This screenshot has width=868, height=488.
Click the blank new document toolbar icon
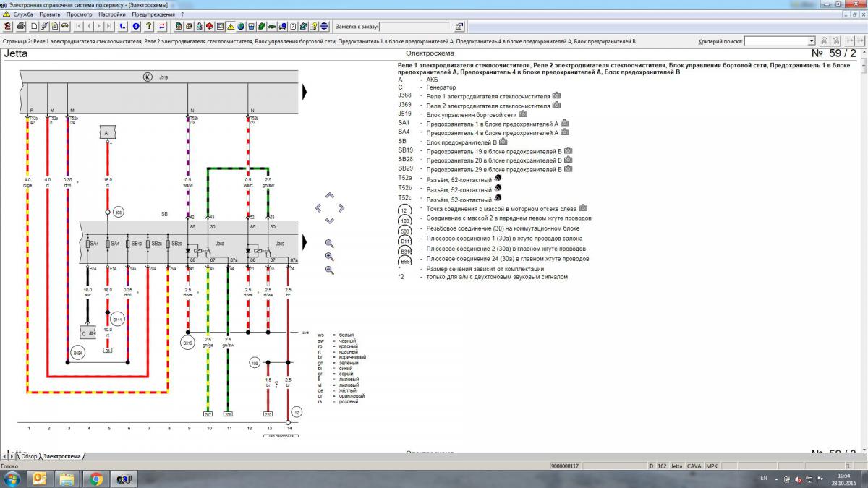34,27
